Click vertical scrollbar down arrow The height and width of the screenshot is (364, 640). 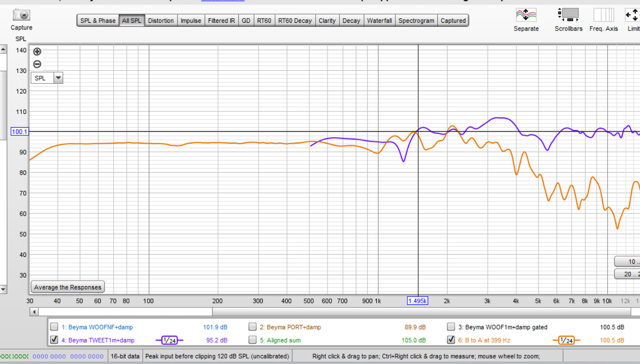(x=3, y=289)
